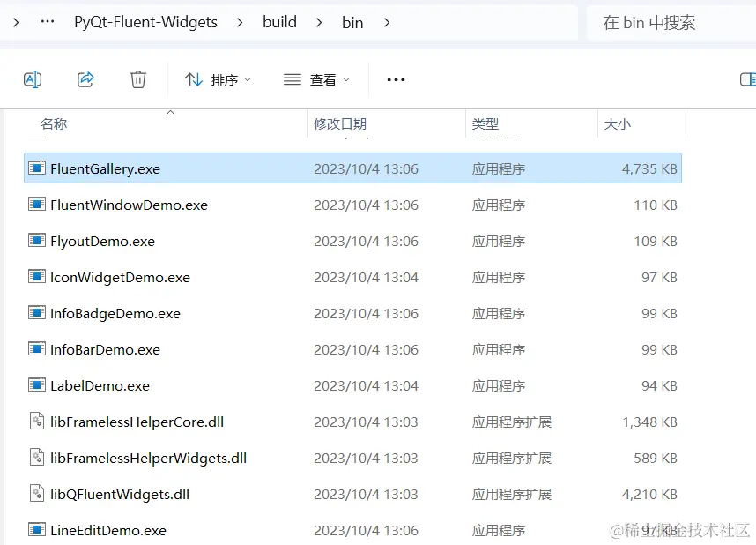The width and height of the screenshot is (756, 545).
Task: Click size 94 KB of LabelDemo.exe
Action: (x=659, y=386)
